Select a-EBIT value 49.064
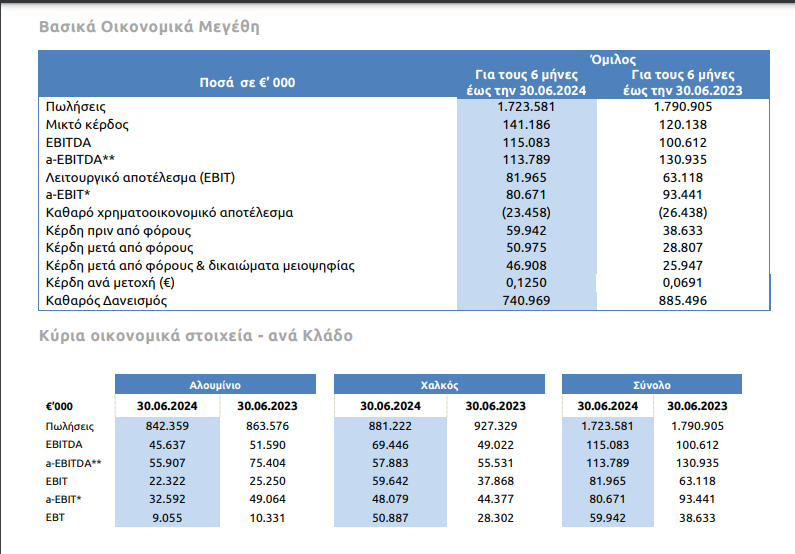This screenshot has width=795, height=554. coord(267,499)
